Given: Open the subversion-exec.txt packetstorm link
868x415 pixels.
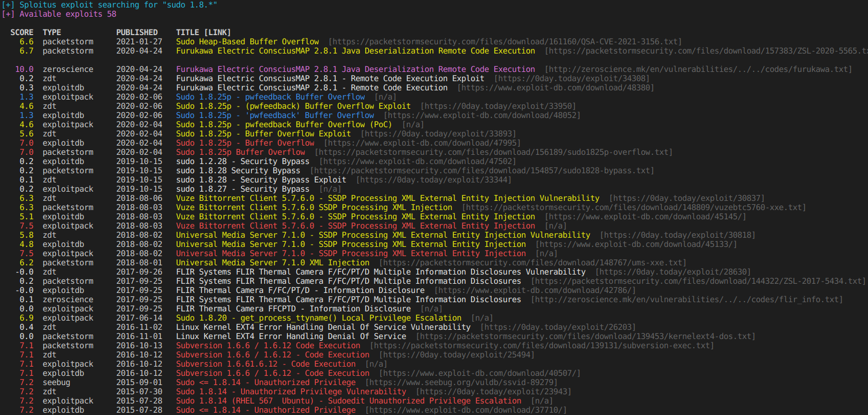Looking at the screenshot, I should [x=542, y=345].
